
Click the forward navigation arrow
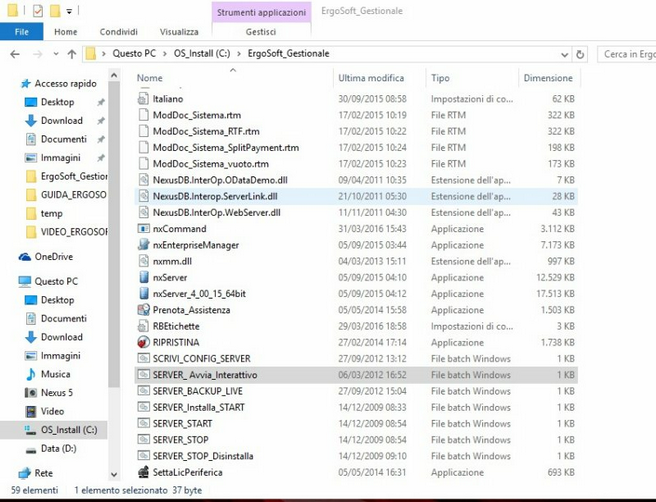tap(38, 54)
